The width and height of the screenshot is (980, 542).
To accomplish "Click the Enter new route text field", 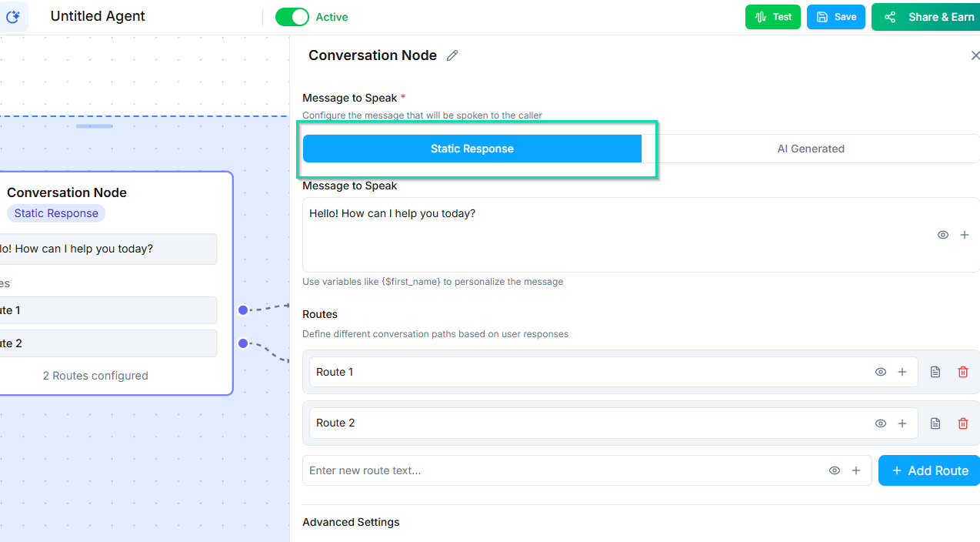I will tap(562, 470).
